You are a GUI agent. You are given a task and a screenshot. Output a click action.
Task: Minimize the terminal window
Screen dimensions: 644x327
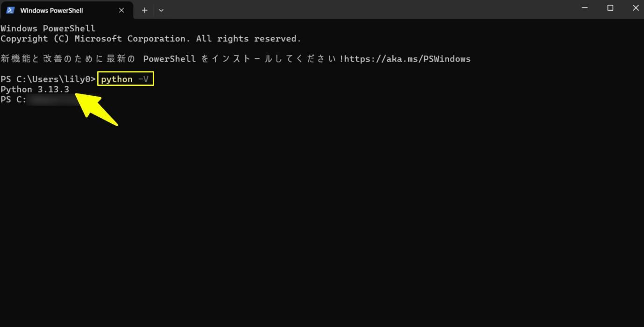pyautogui.click(x=585, y=8)
